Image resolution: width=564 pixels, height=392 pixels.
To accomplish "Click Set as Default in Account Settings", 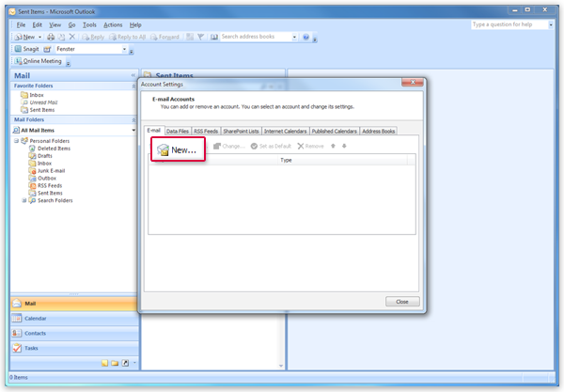I will (271, 146).
